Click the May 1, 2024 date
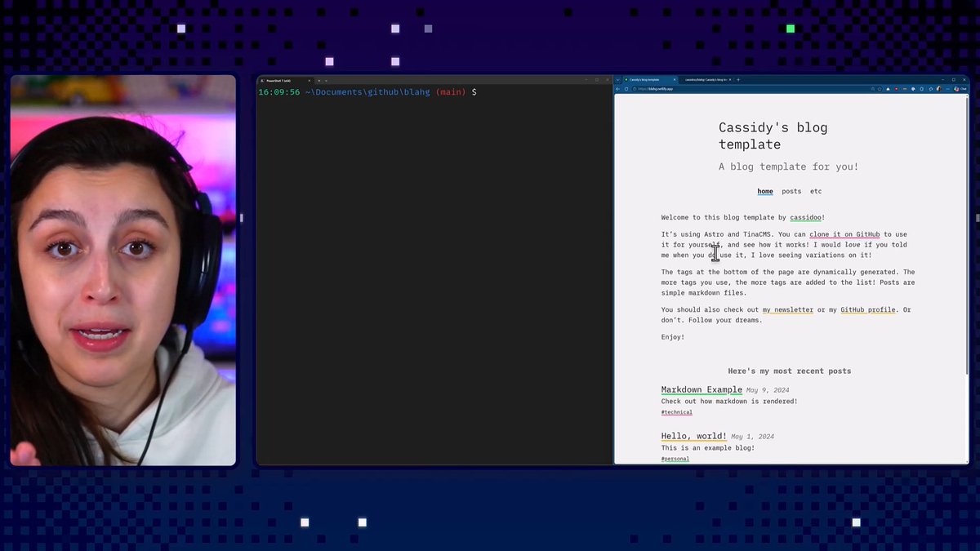The height and width of the screenshot is (551, 980). click(x=752, y=438)
